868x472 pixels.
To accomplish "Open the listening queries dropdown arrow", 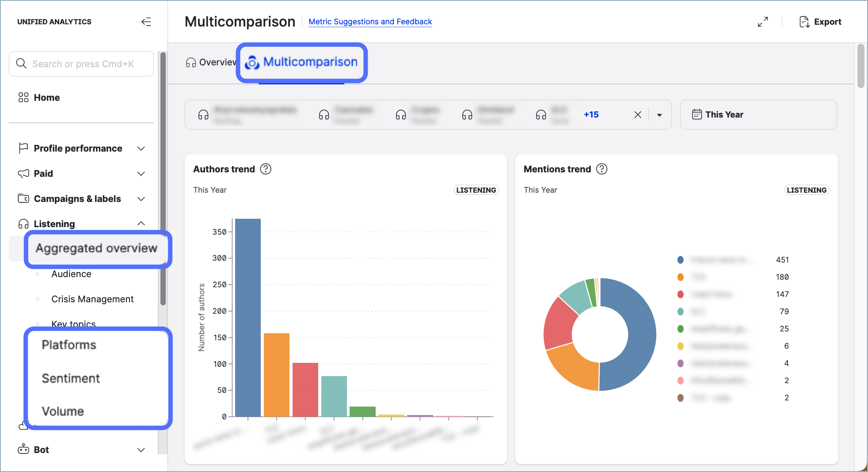I will (659, 114).
